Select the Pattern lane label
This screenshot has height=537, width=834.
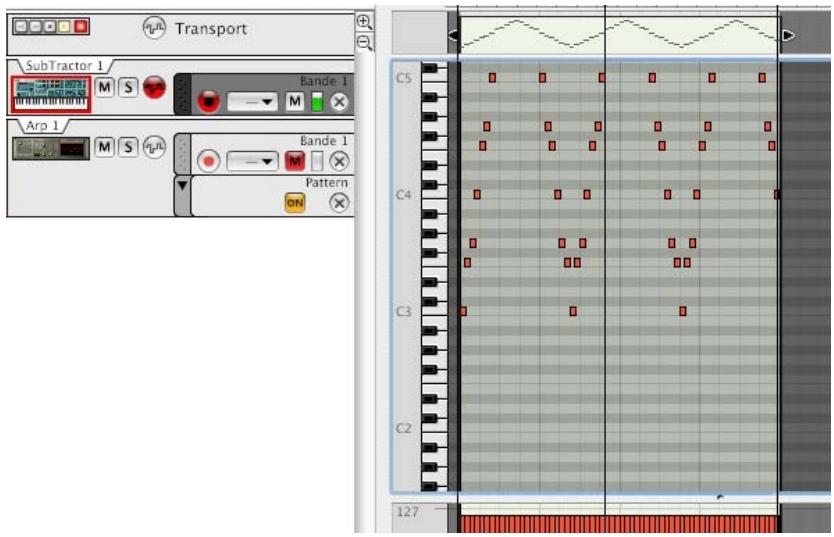[326, 183]
